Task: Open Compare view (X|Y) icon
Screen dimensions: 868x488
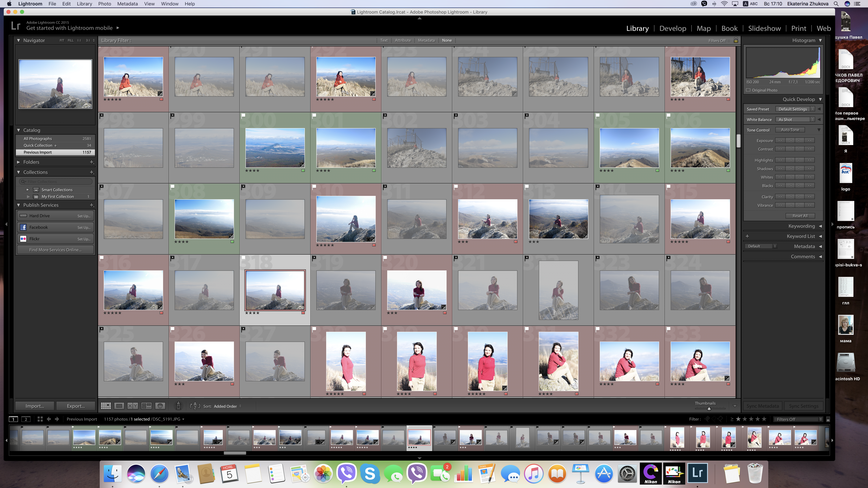Action: click(132, 406)
